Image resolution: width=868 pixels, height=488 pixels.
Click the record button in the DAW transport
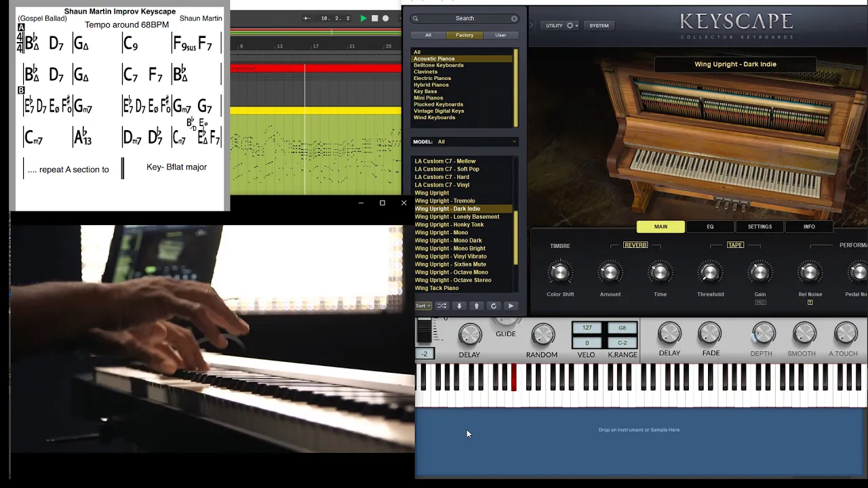[x=386, y=18]
